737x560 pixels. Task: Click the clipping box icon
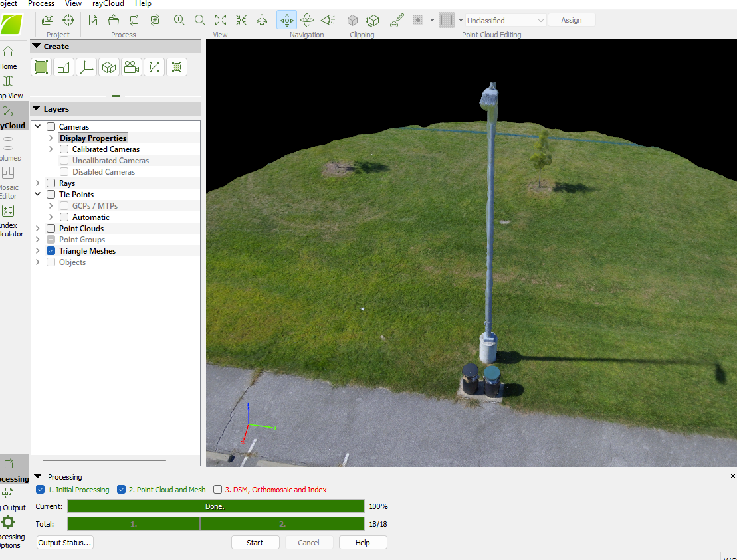352,20
